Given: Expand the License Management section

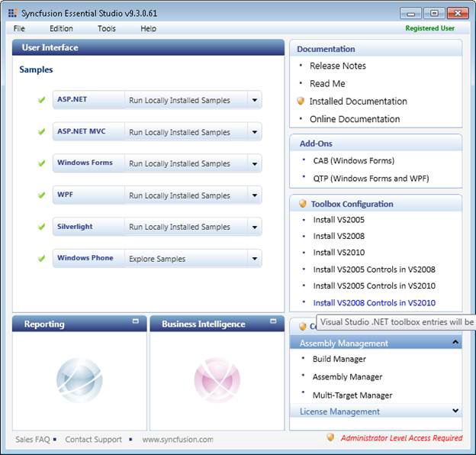Looking at the screenshot, I should pos(455,411).
